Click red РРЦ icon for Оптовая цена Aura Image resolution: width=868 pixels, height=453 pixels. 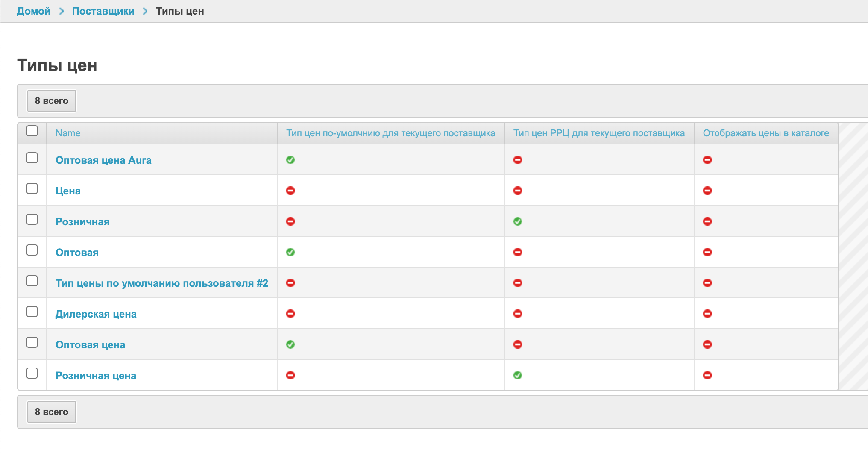point(518,160)
